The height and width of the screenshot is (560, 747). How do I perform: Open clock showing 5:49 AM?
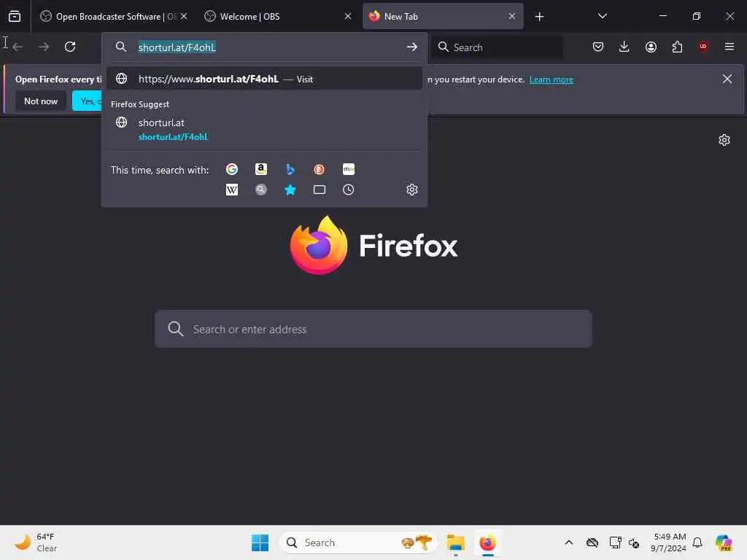click(669, 542)
